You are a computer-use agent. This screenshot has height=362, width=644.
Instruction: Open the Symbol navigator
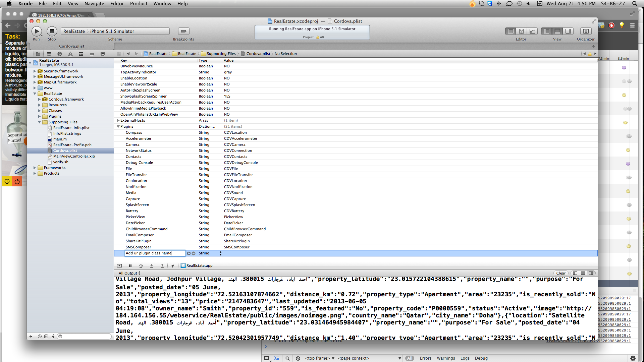point(49,54)
